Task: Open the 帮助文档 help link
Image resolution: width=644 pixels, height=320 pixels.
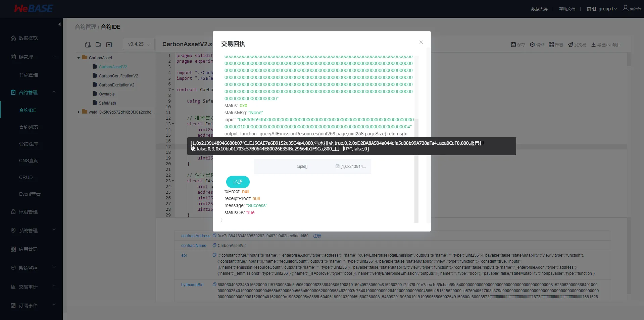Action: coord(567,9)
